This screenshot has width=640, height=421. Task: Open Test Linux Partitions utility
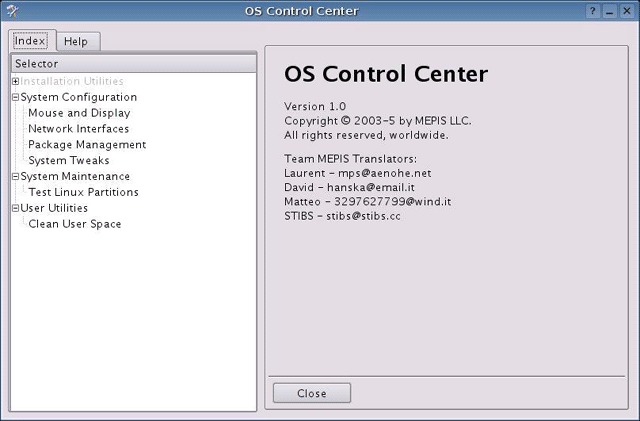click(83, 192)
